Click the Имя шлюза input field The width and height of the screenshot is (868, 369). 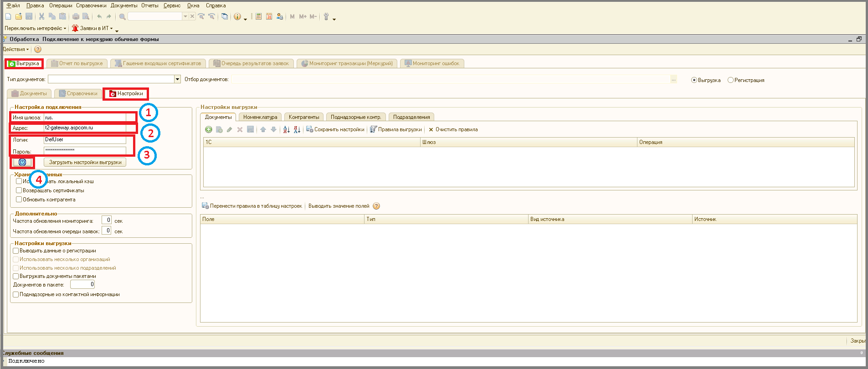click(85, 118)
